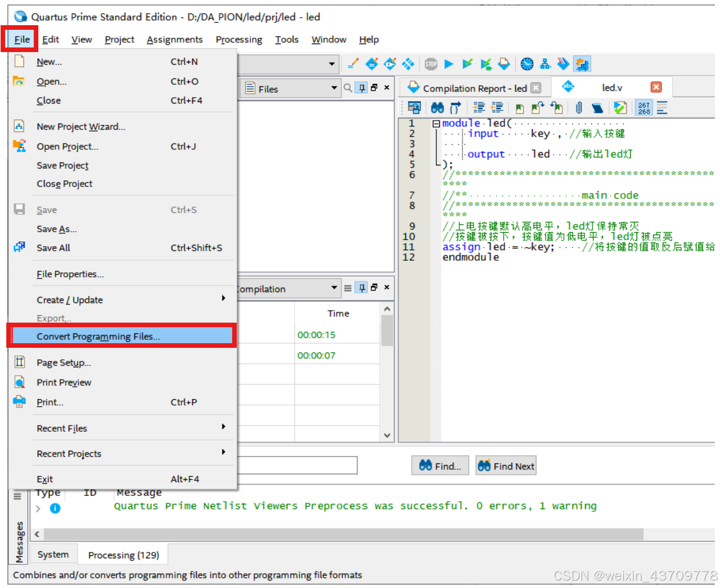Open the Settings (pencil) toolbar icon
720x588 pixels.
[353, 64]
